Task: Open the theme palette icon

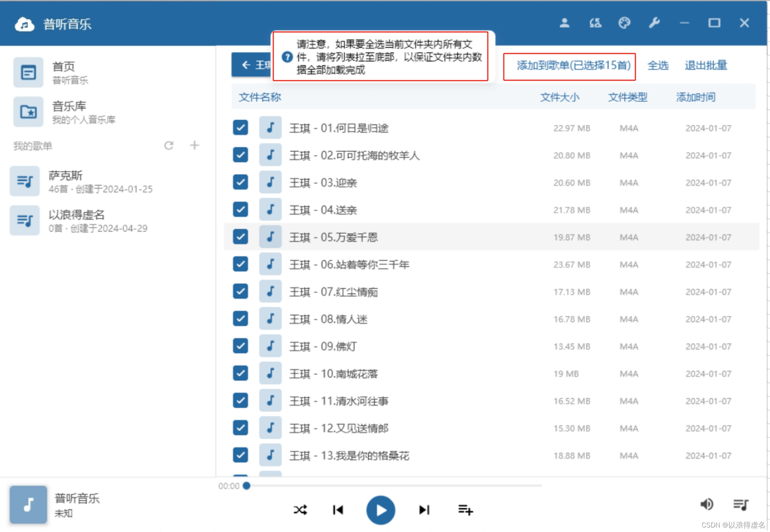Action: [x=624, y=23]
